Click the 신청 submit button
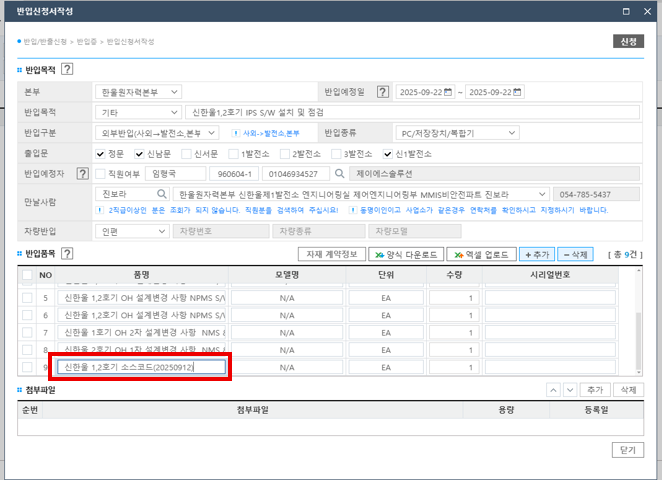This screenshot has height=480, width=662. coord(627,41)
